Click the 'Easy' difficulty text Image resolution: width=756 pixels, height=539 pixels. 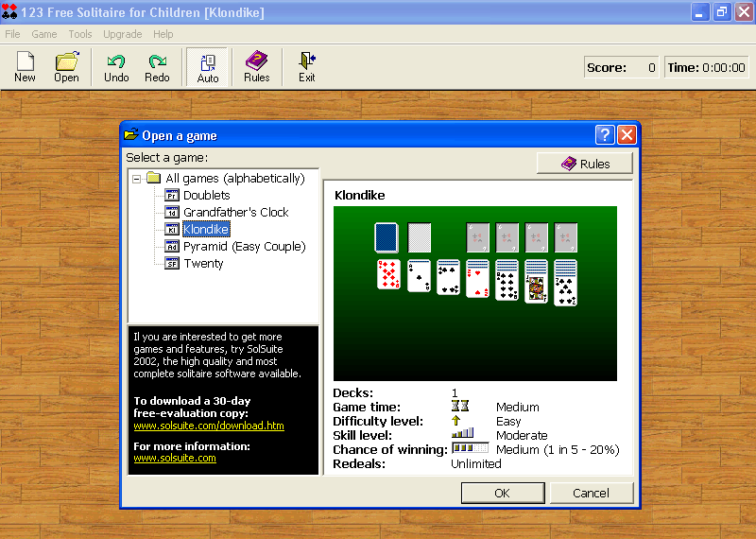(x=508, y=421)
